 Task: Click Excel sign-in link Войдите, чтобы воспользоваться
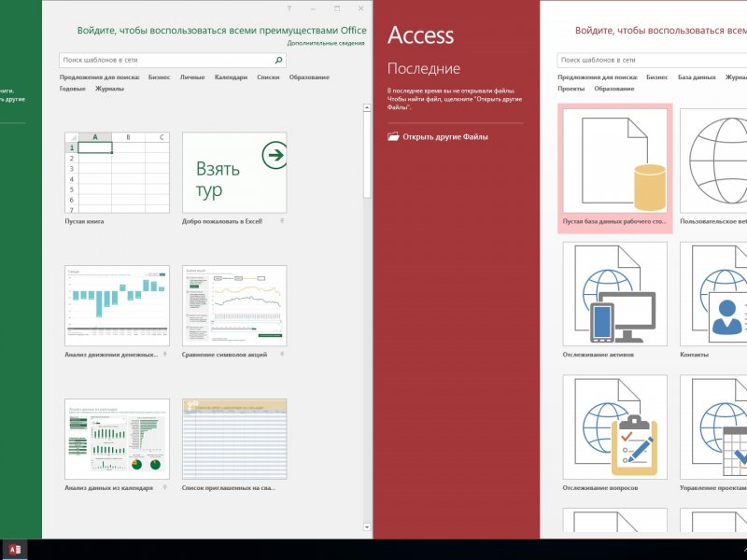point(221,31)
